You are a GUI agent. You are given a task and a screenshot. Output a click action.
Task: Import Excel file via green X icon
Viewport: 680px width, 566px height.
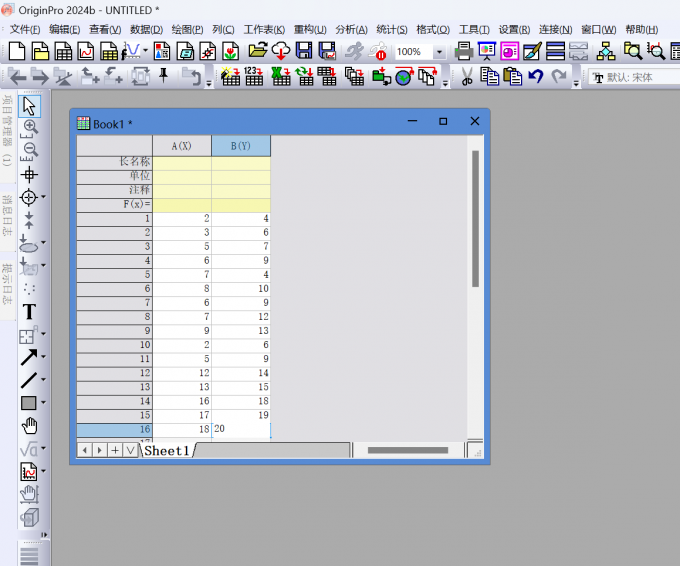click(281, 76)
